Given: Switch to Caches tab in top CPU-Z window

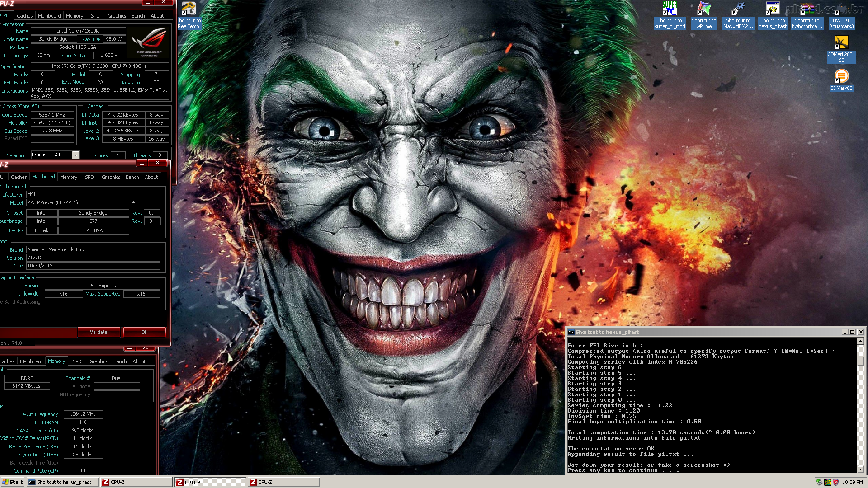Looking at the screenshot, I should (24, 16).
